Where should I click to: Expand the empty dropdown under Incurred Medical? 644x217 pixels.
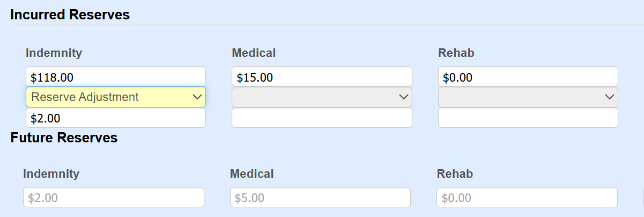[x=322, y=97]
